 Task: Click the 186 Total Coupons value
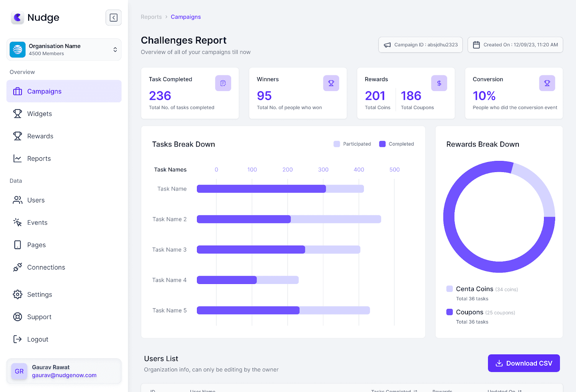click(411, 96)
